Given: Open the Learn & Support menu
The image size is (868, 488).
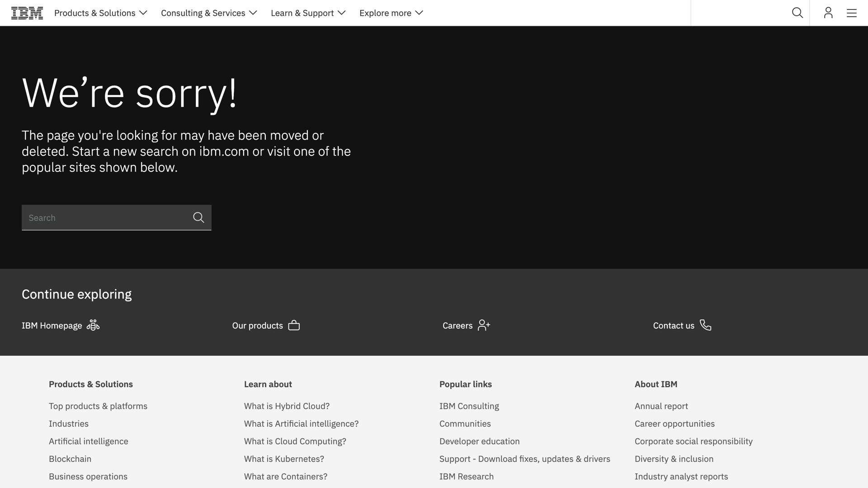Looking at the screenshot, I should click(308, 13).
